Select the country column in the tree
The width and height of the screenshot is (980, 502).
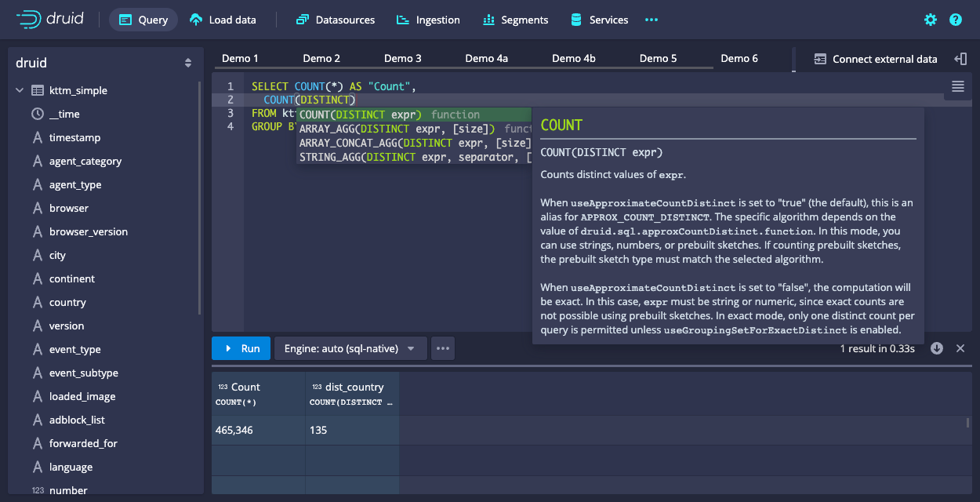[x=67, y=302]
